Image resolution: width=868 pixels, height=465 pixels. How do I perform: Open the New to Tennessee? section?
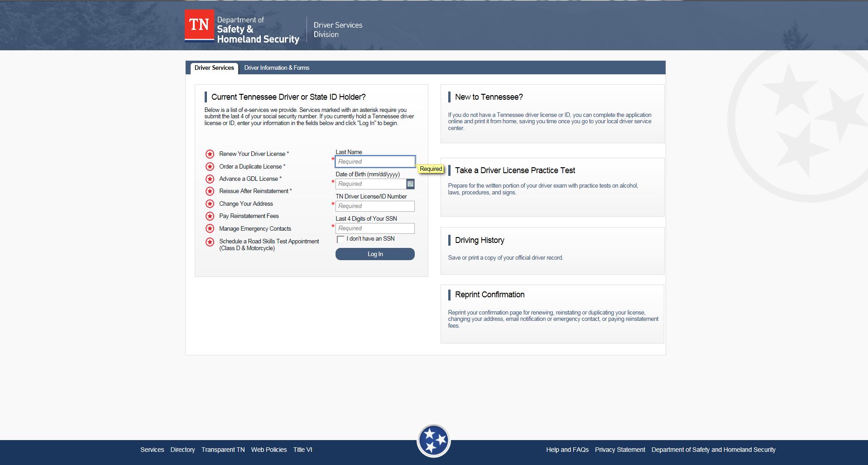(489, 97)
